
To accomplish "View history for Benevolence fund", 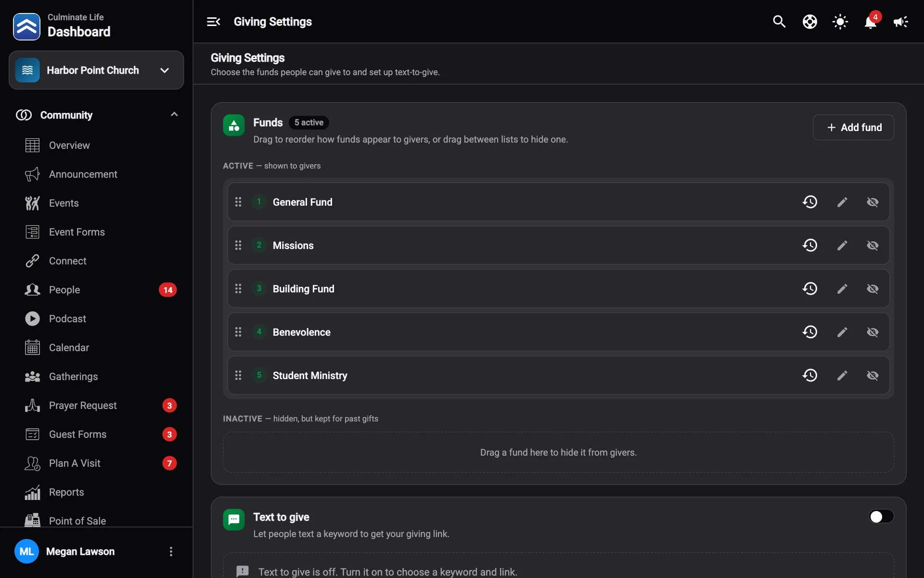I will tap(810, 332).
